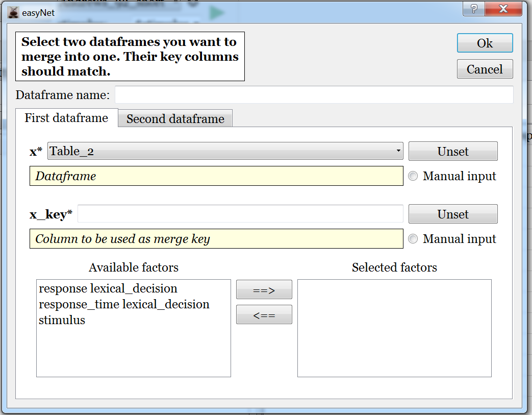Expand the x* Table_2 dropdown
This screenshot has height=415, width=532.
click(225, 151)
